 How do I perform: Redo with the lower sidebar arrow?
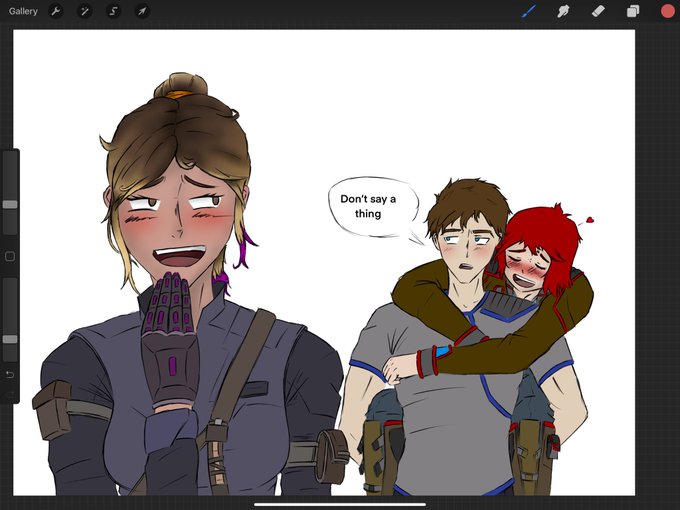pos(10,394)
